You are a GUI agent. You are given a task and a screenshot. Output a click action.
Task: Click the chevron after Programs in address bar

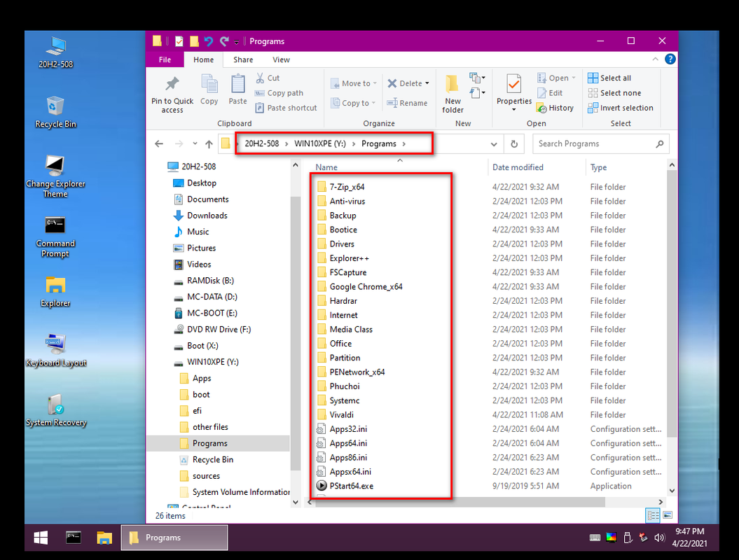[x=404, y=143]
